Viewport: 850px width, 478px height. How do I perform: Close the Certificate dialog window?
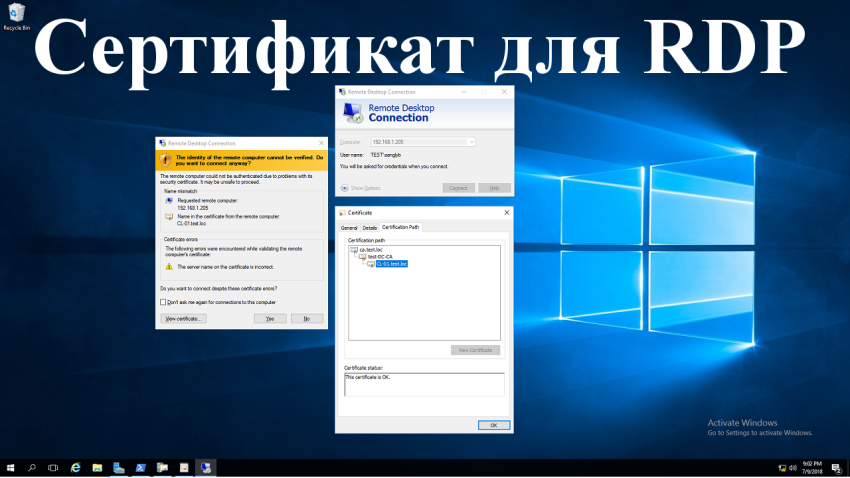tap(506, 212)
